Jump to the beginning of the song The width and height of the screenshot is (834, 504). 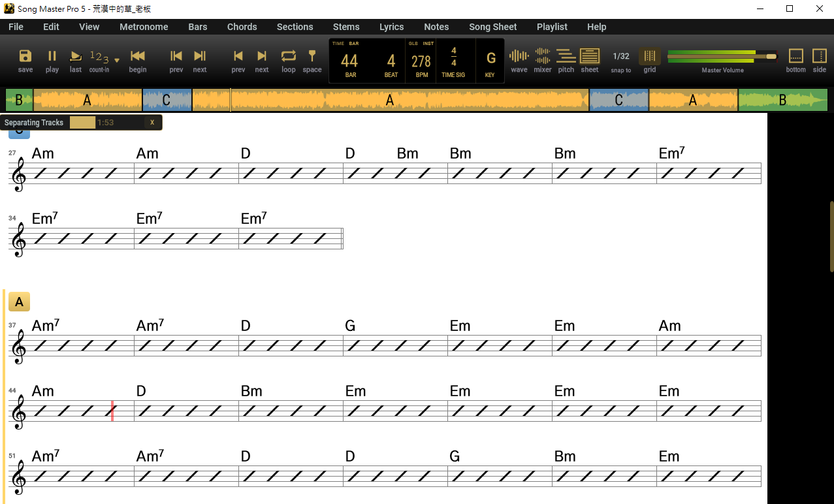(138, 56)
